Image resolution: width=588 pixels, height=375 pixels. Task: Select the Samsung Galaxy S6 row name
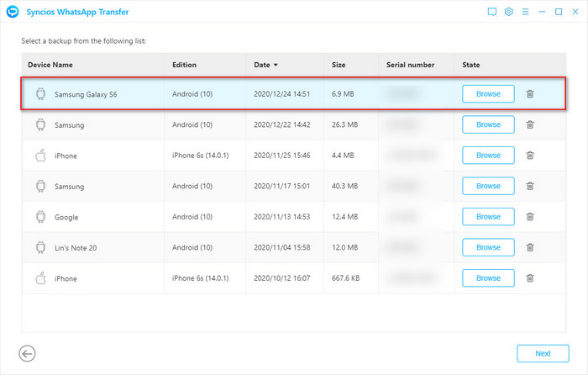coord(86,95)
